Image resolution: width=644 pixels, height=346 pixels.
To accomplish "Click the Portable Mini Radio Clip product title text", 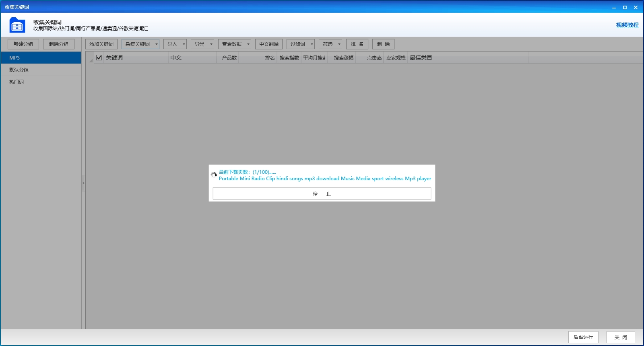I will pyautogui.click(x=325, y=179).
